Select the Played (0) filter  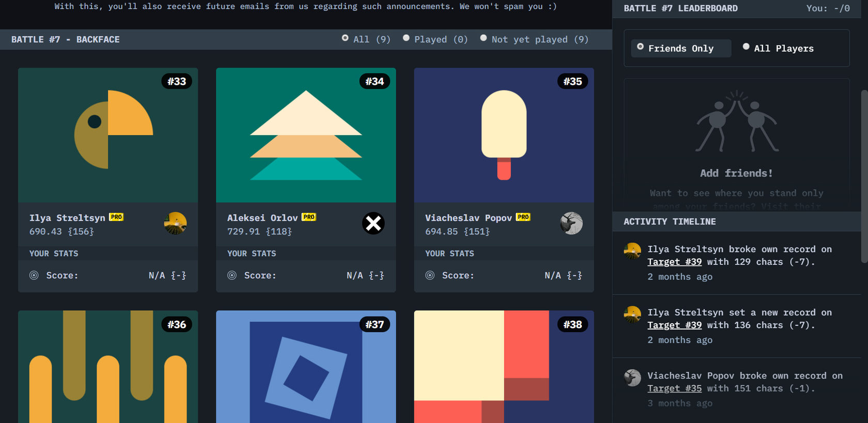coord(436,39)
